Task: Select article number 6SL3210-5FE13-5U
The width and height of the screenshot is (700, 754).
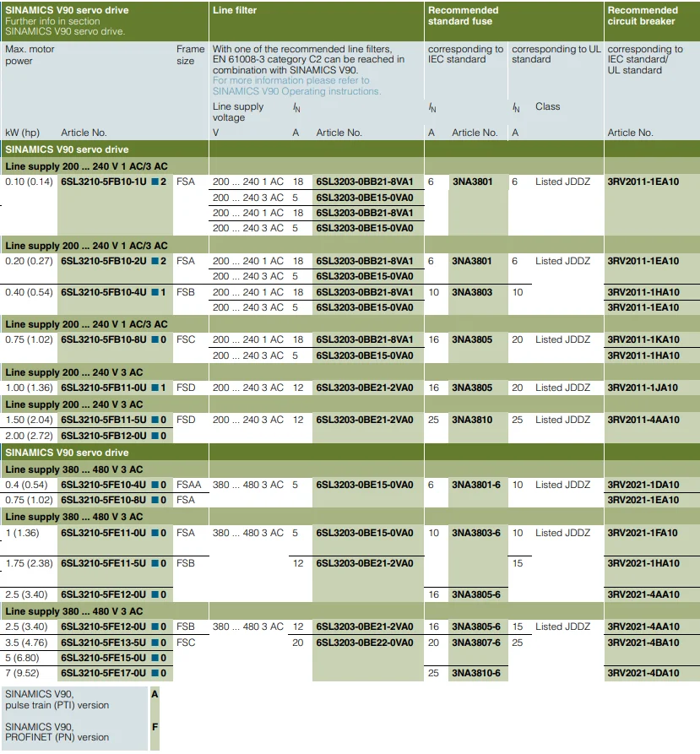Action: 103,643
